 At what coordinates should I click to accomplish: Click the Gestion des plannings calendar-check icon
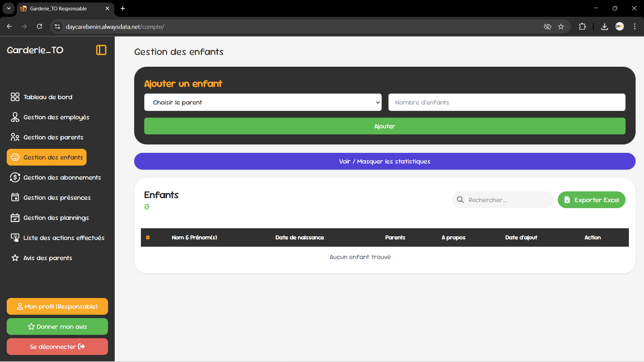pyautogui.click(x=15, y=218)
